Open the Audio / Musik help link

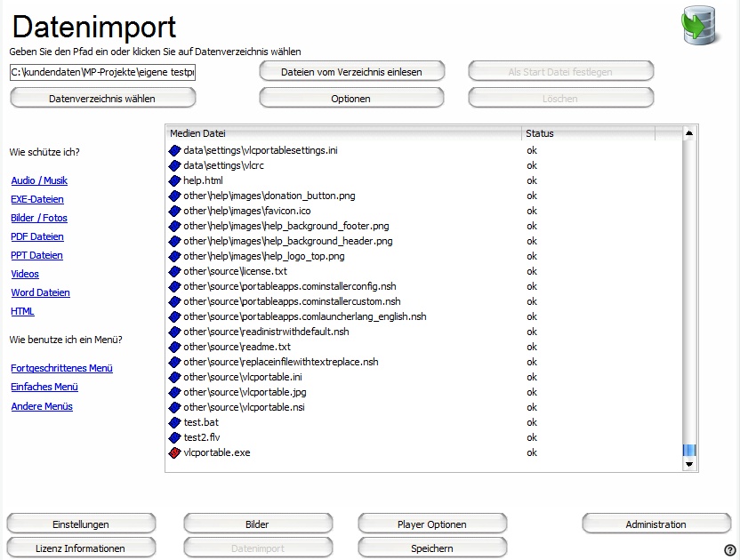click(39, 180)
